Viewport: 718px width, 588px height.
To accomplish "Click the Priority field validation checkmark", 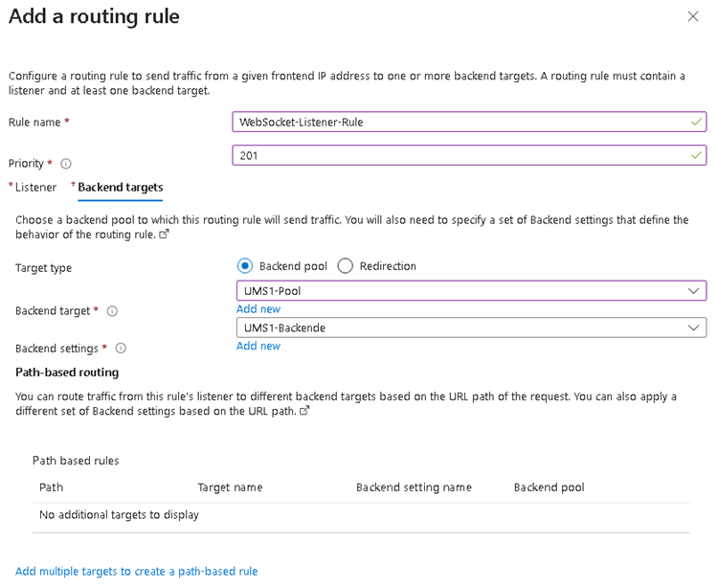I will point(694,155).
